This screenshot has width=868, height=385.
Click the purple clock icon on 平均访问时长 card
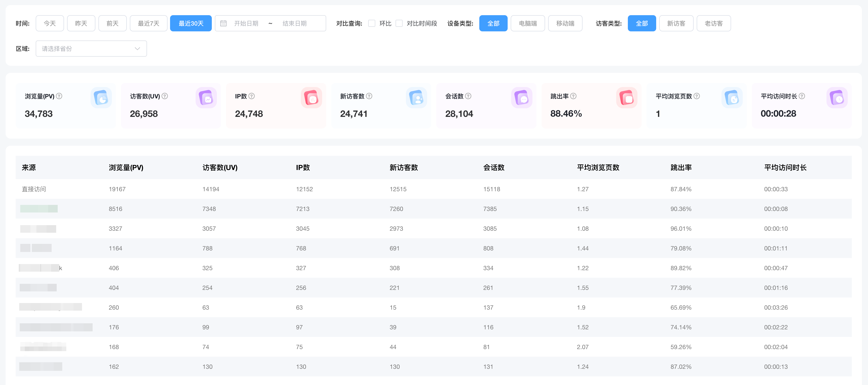point(837,98)
